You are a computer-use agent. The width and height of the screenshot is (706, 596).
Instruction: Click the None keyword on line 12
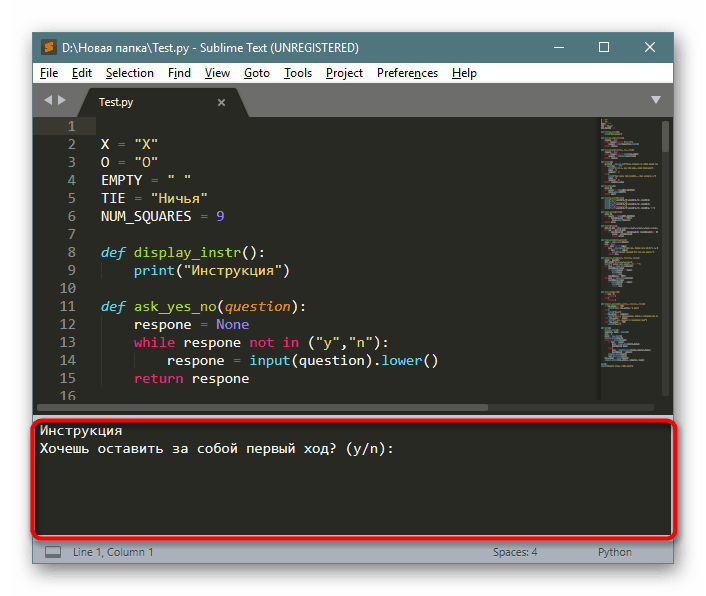pos(232,325)
